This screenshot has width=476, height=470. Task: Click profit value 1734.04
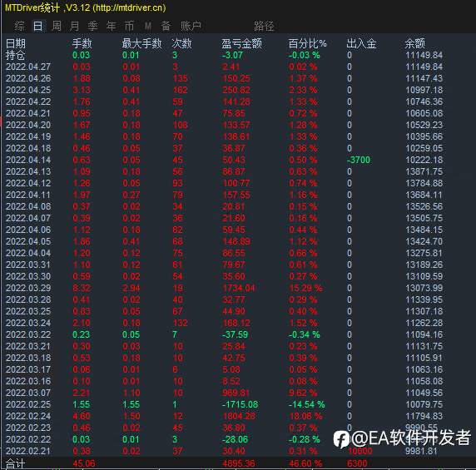[239, 288]
